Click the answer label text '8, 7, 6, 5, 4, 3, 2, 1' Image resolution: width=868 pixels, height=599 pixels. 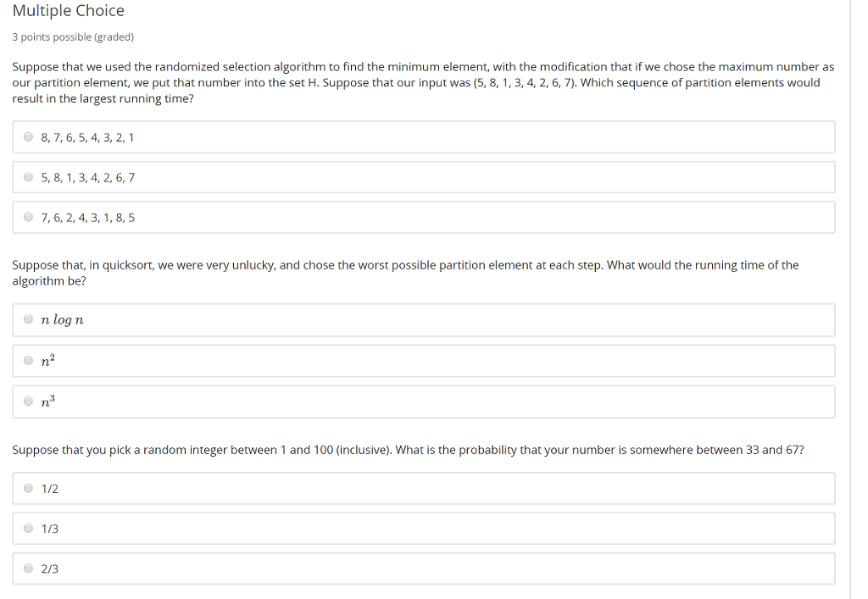[87, 137]
